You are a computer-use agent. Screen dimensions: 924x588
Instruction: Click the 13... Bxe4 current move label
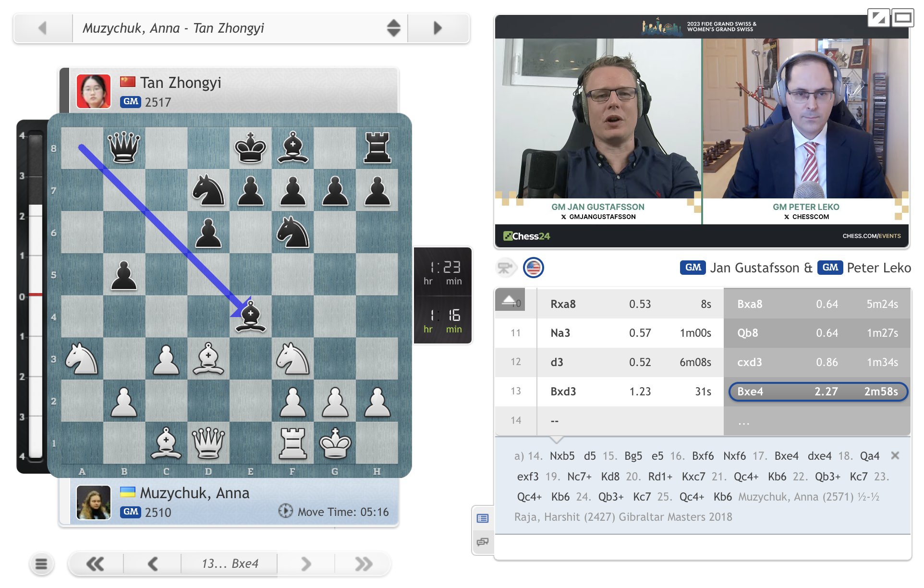click(x=230, y=563)
